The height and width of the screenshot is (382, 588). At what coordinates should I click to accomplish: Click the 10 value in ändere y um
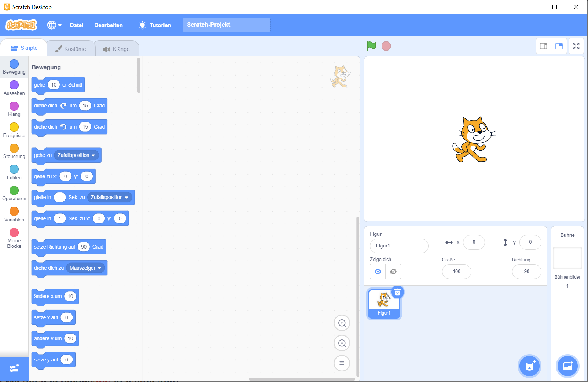pyautogui.click(x=70, y=338)
